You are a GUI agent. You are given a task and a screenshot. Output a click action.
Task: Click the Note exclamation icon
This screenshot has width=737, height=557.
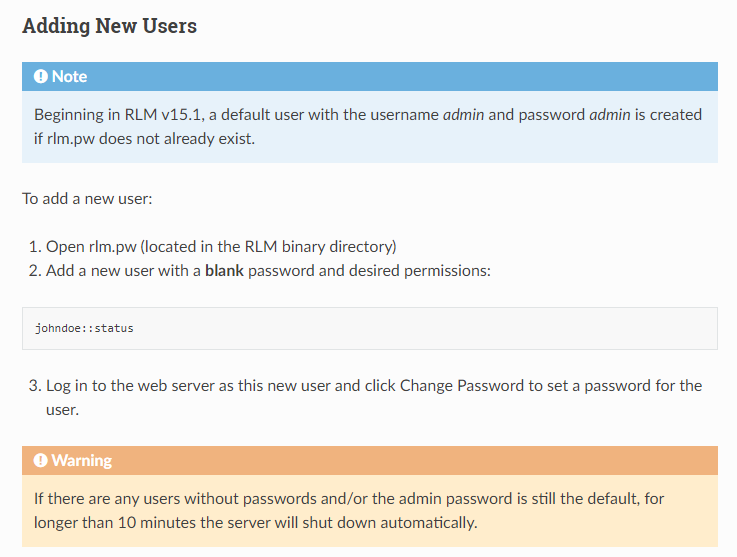pyautogui.click(x=40, y=76)
